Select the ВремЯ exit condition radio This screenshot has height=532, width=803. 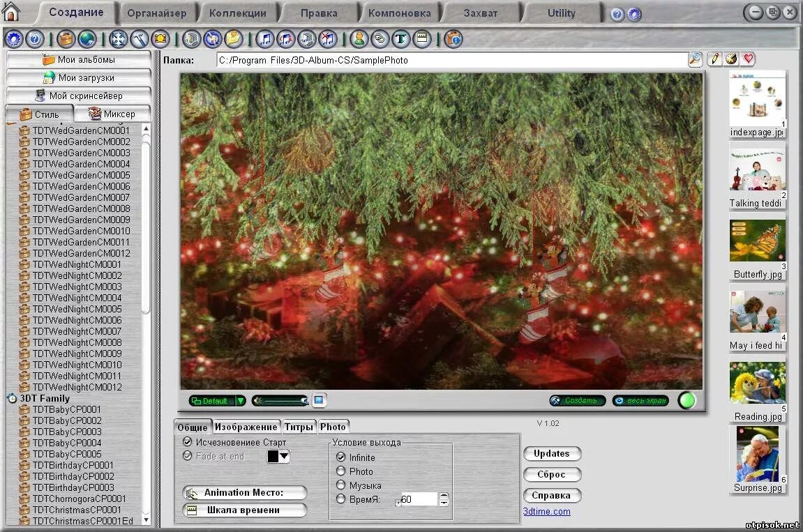point(341,499)
